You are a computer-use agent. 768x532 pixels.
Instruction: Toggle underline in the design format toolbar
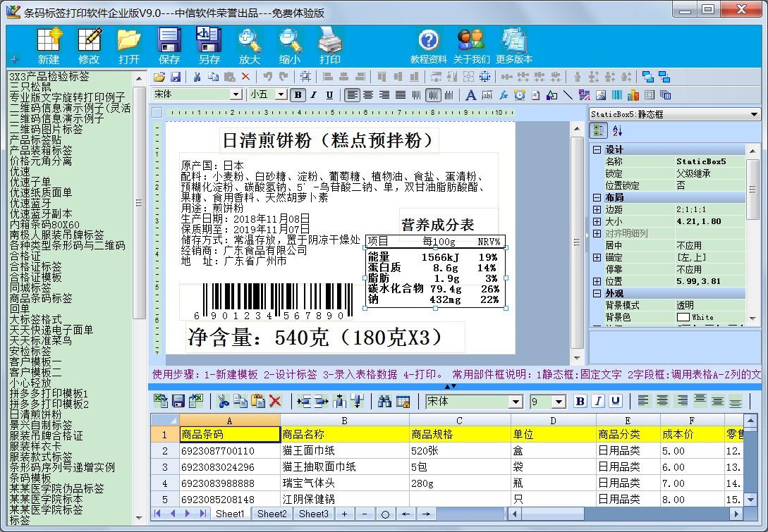[x=329, y=95]
